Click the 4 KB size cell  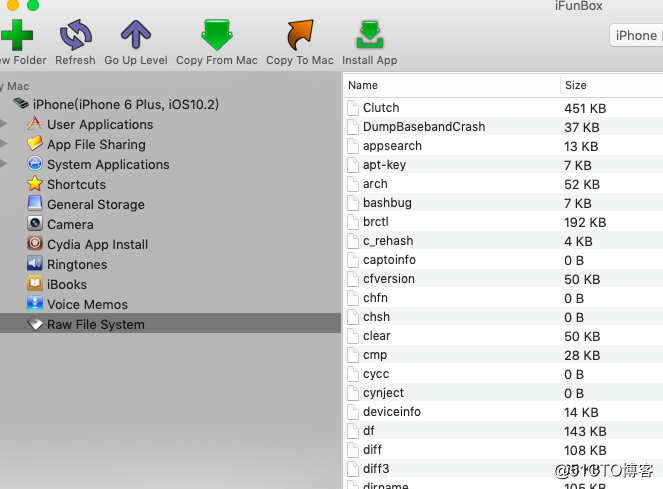tap(578, 242)
